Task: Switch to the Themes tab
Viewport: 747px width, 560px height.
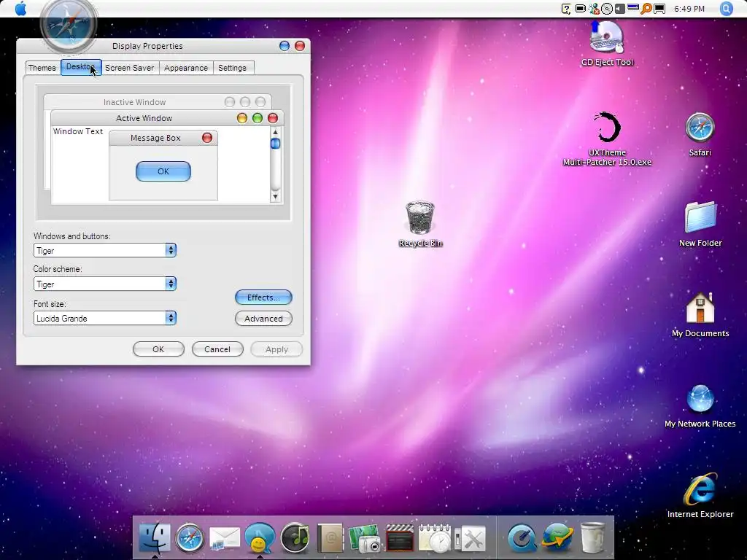Action: [42, 68]
